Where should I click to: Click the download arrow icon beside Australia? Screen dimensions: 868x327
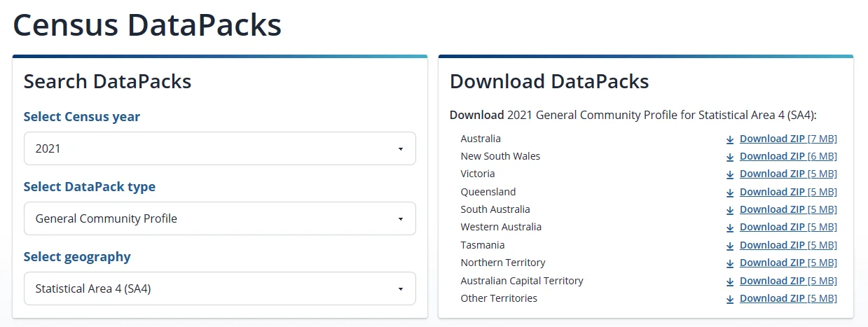[730, 139]
